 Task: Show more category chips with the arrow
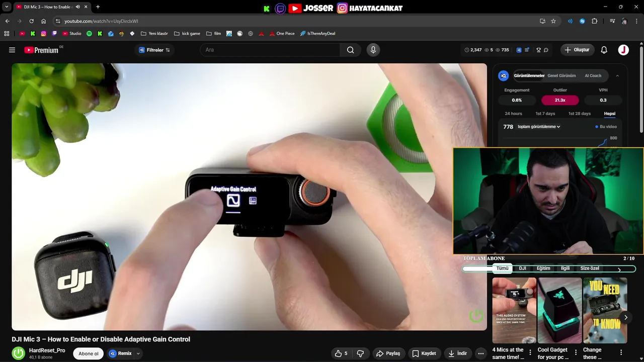click(x=619, y=270)
